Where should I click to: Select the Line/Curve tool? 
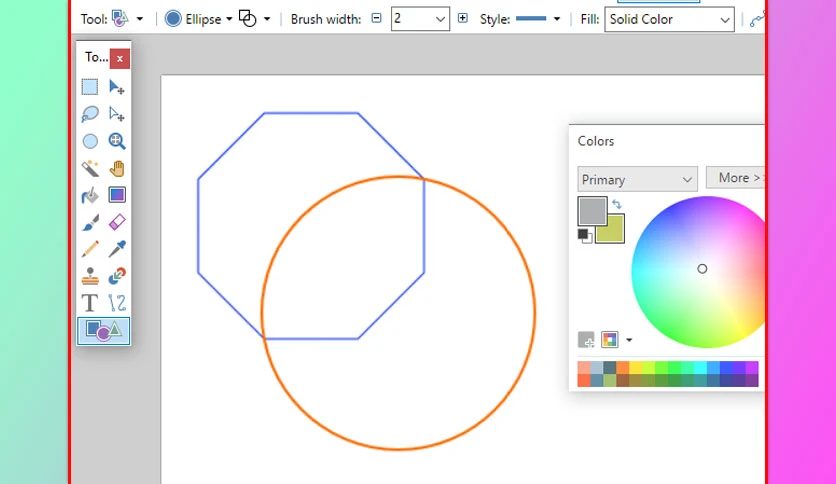coord(117,303)
